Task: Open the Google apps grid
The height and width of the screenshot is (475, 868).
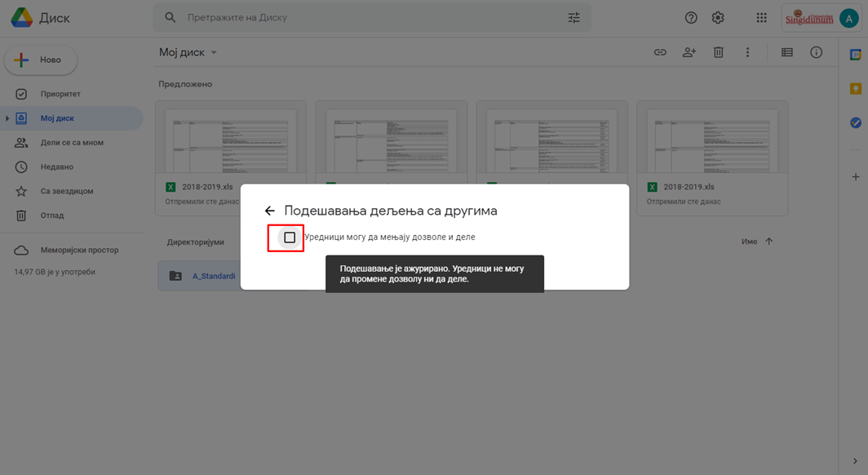Action: click(761, 17)
